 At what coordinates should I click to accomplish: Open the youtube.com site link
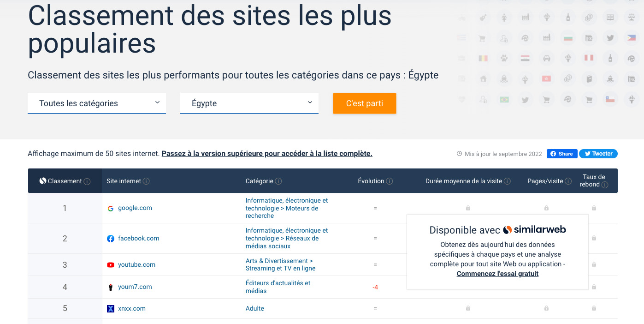pyautogui.click(x=137, y=265)
